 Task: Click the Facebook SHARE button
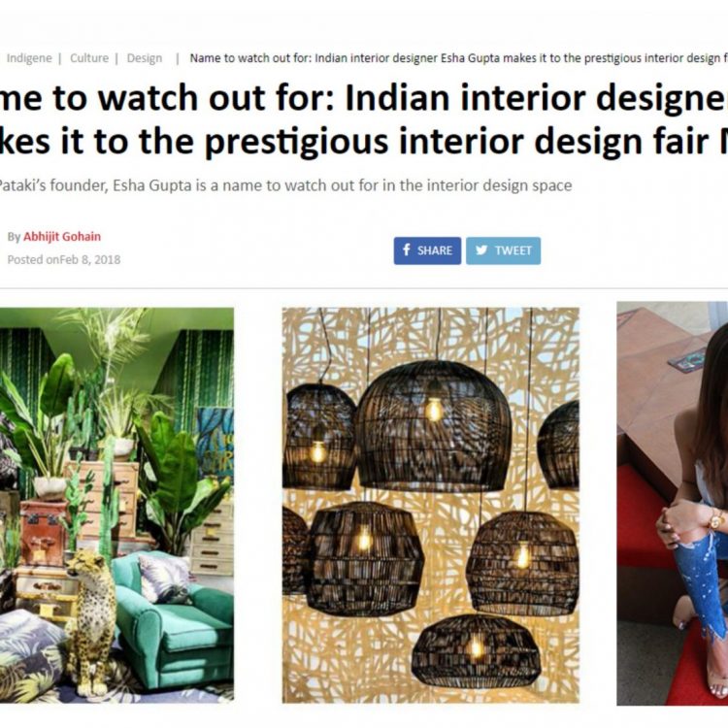tap(427, 250)
